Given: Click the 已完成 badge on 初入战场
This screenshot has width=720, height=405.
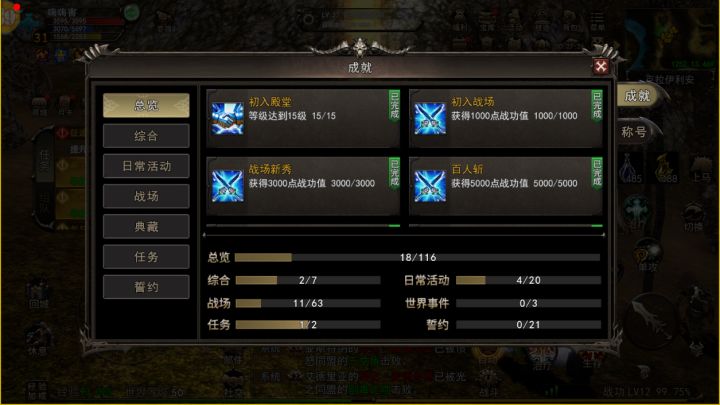Looking at the screenshot, I should click(x=597, y=106).
